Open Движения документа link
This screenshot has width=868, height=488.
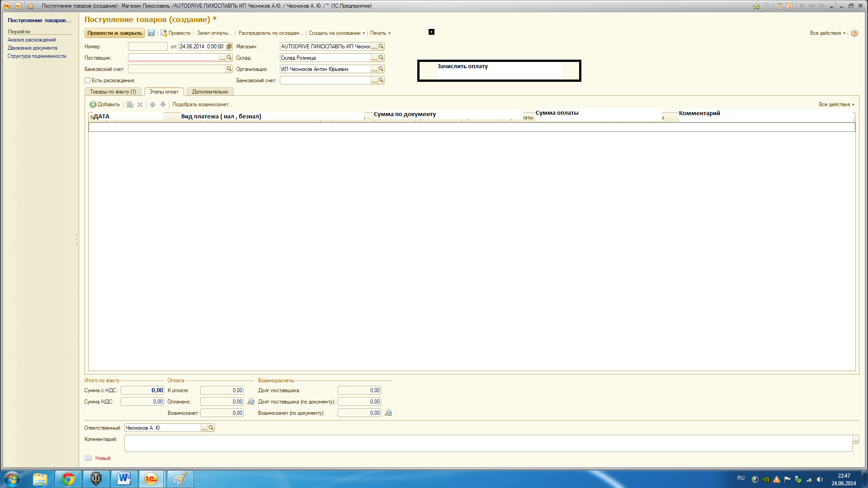coord(32,48)
